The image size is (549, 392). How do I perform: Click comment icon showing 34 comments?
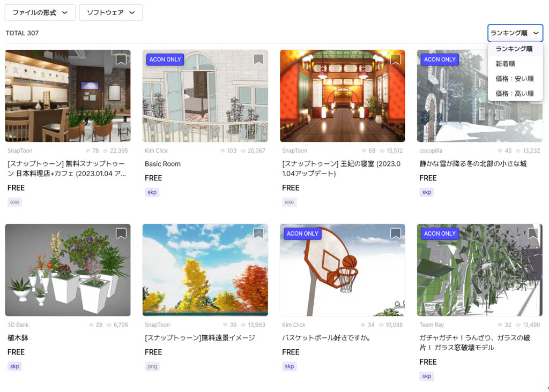363,325
